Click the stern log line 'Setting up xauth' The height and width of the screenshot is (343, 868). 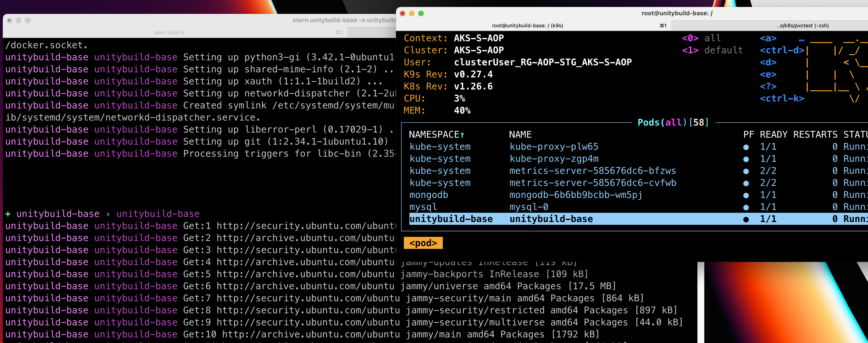[194, 81]
